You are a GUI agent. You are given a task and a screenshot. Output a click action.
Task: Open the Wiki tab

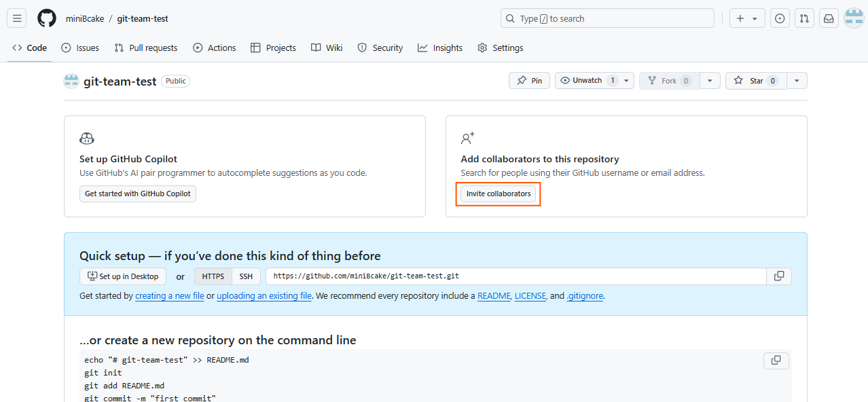click(x=327, y=48)
